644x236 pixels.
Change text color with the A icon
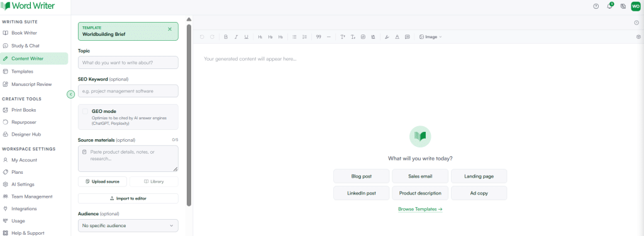(x=397, y=37)
